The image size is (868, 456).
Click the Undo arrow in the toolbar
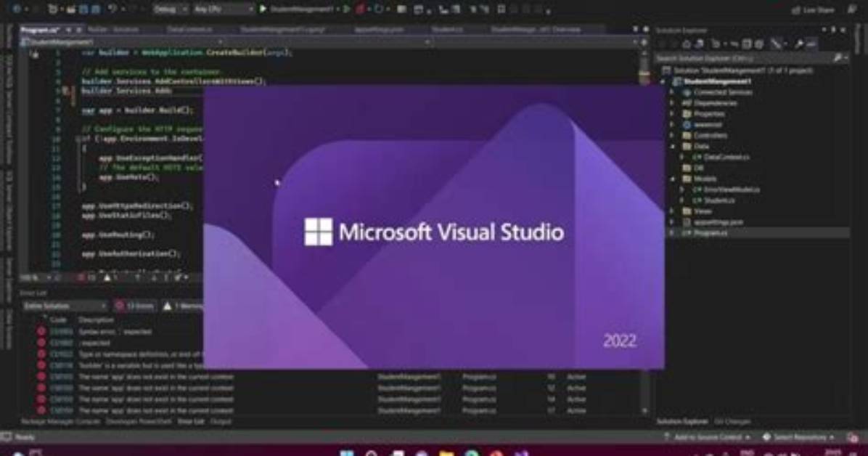112,9
